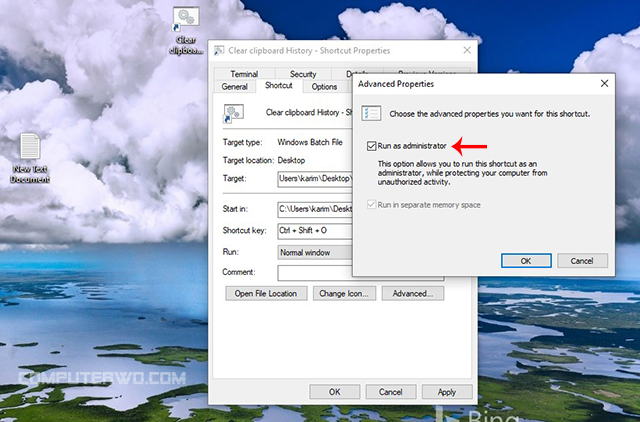Image resolution: width=640 pixels, height=422 pixels.
Task: Click the Open File Location button
Action: coord(266,293)
